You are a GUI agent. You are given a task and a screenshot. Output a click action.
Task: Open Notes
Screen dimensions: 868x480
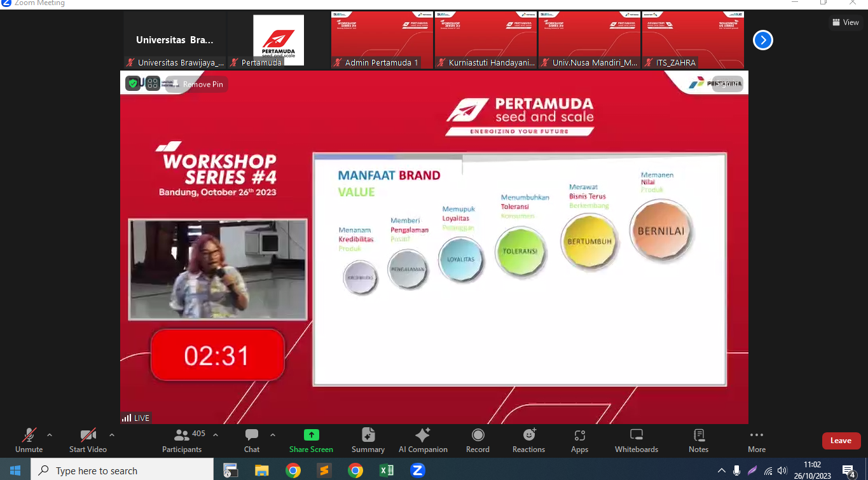[x=698, y=441]
